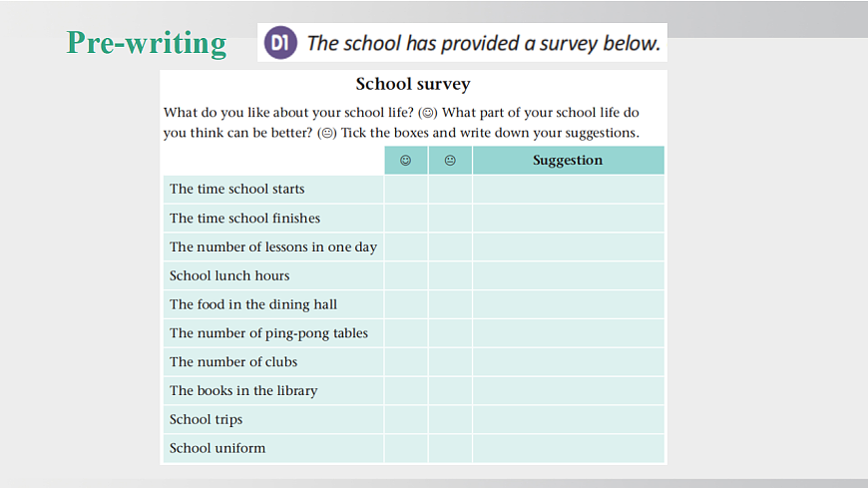Click the suggestion field for "The number of lessons in one day"
This screenshot has width=868, height=488.
click(x=568, y=246)
